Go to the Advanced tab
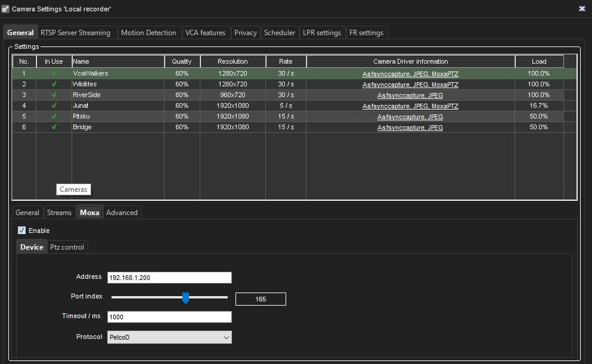The height and width of the screenshot is (364, 592). [122, 213]
